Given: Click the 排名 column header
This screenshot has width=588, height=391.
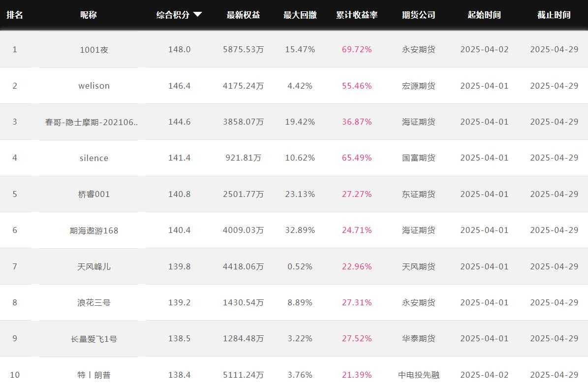Looking at the screenshot, I should coord(15,15).
